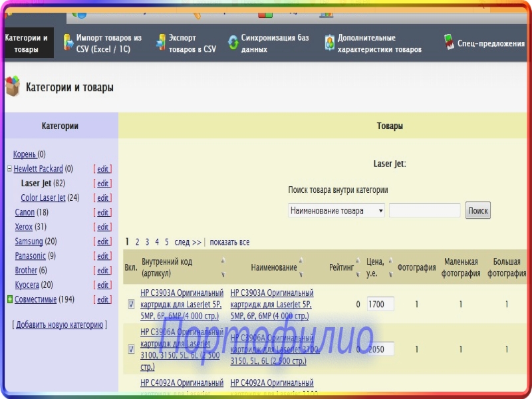Open the Xerox category
532x399 pixels.
(x=24, y=227)
